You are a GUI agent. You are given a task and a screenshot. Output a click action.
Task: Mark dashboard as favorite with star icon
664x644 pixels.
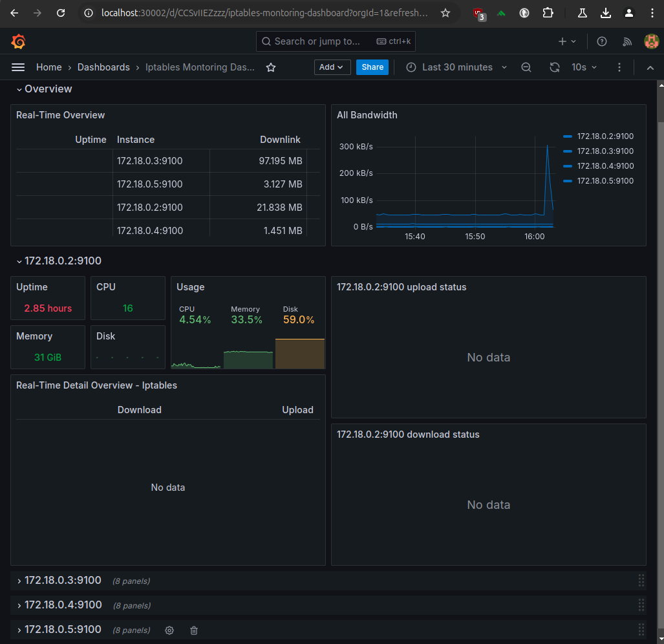click(271, 67)
